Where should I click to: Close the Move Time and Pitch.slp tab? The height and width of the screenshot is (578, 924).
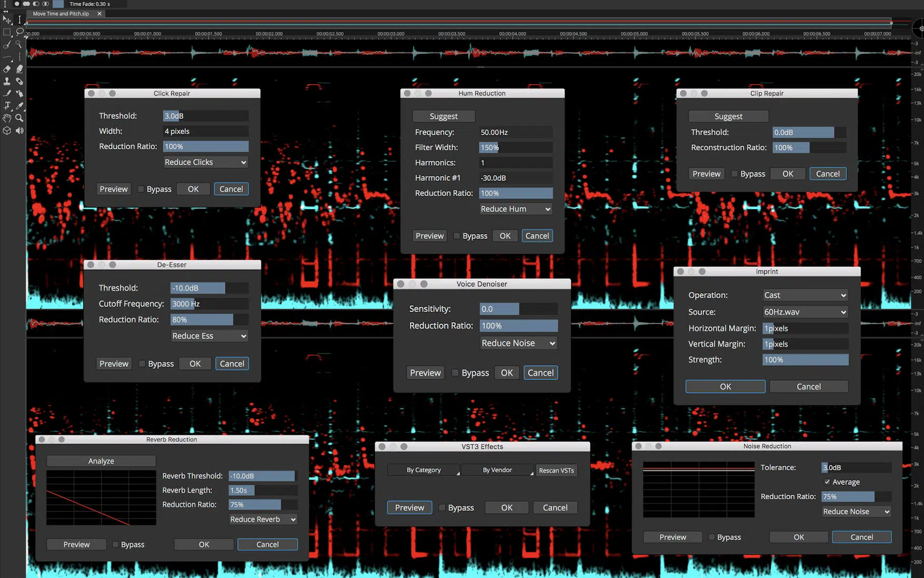coord(100,14)
